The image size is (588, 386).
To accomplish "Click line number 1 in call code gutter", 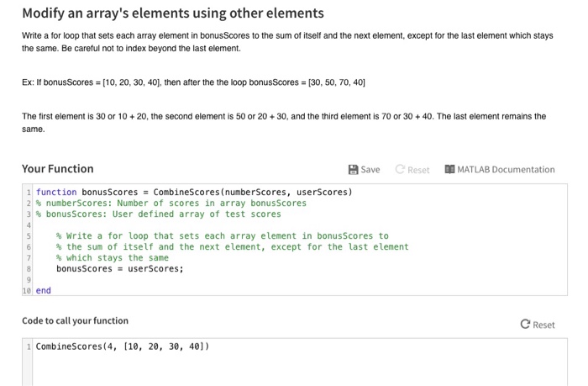I will tap(29, 346).
